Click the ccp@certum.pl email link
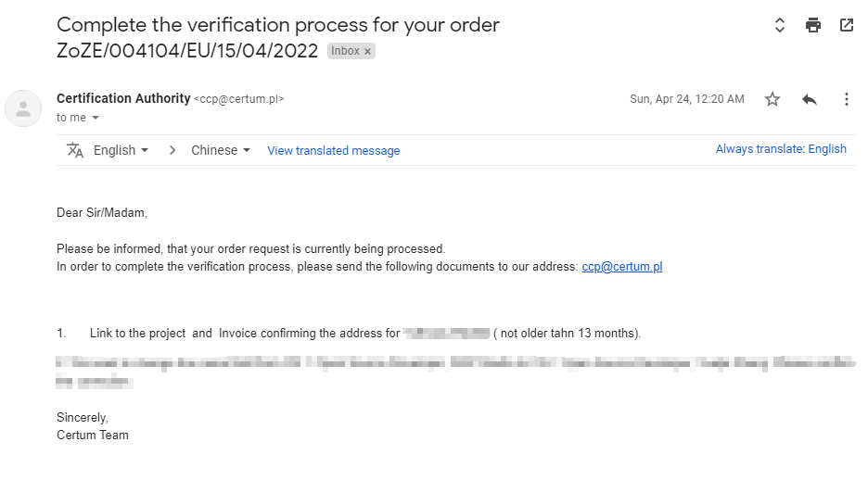 point(622,267)
